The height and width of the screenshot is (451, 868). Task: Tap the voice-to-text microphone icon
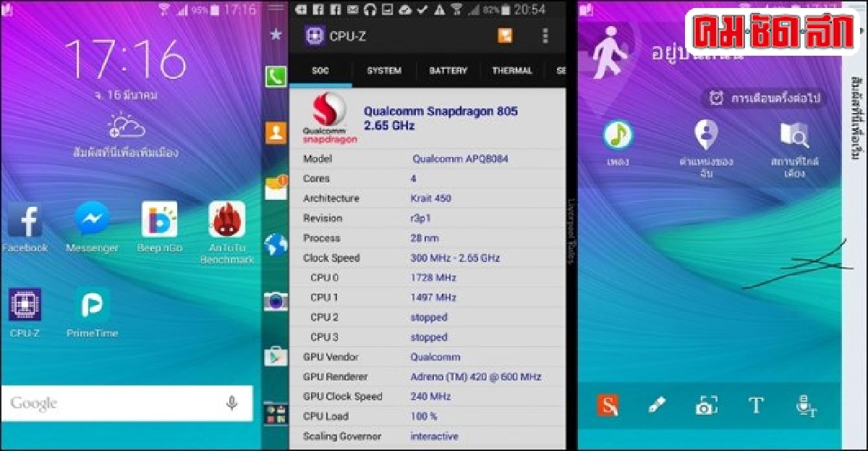point(806,406)
